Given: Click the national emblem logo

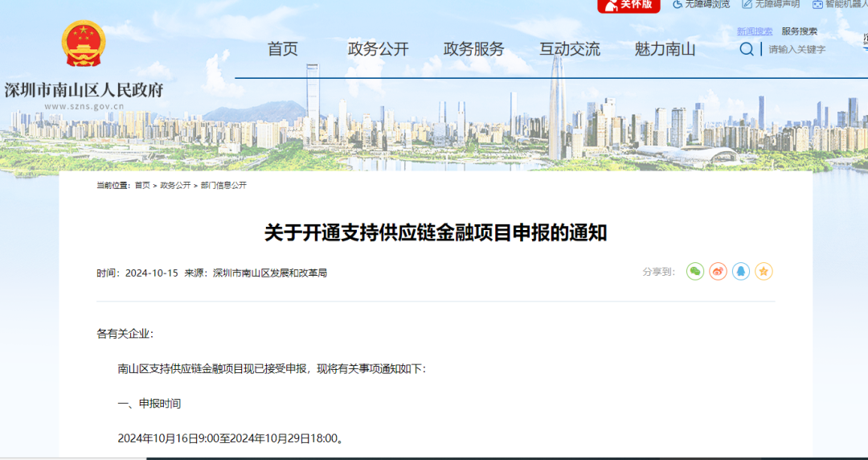Looking at the screenshot, I should click(84, 43).
